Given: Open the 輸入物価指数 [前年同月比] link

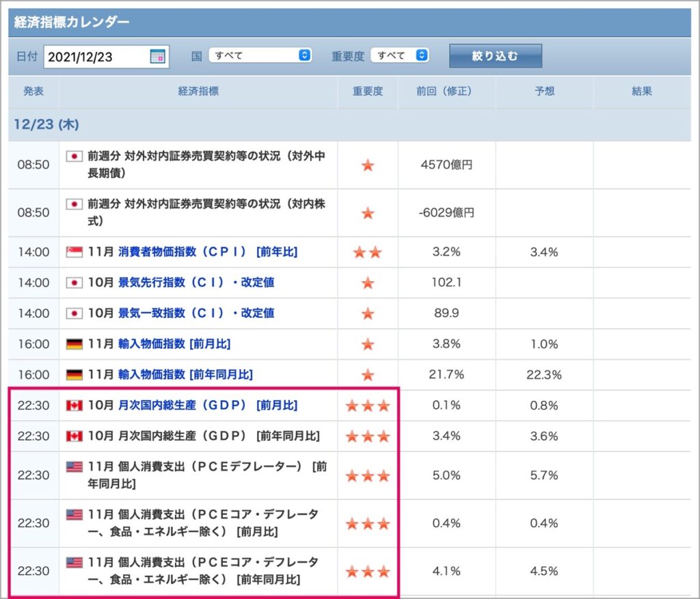Looking at the screenshot, I should [x=185, y=375].
